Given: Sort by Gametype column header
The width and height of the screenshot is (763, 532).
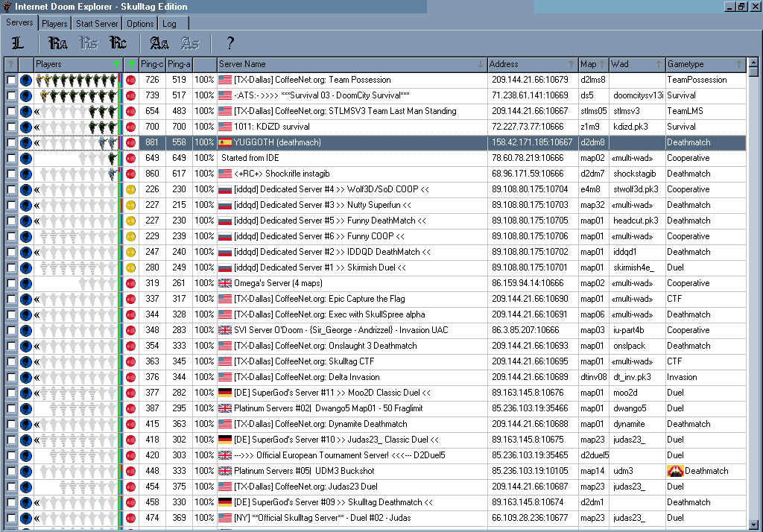Looking at the screenshot, I should (706, 64).
